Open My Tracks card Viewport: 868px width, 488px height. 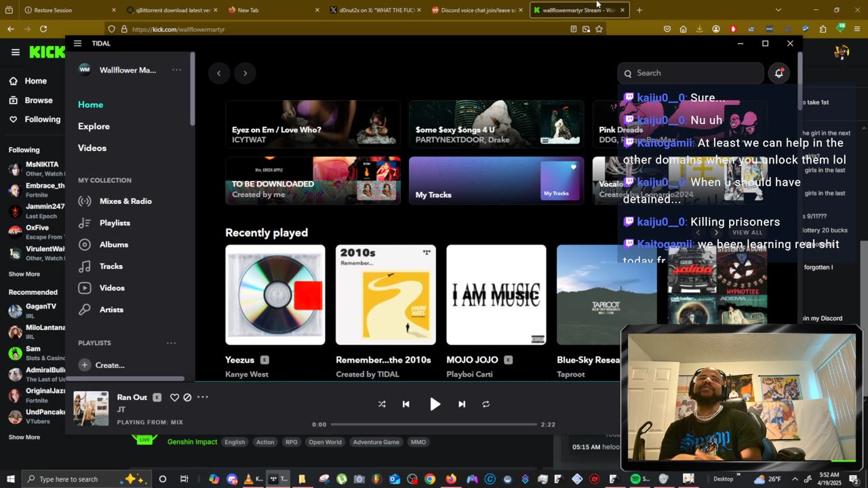coord(496,180)
